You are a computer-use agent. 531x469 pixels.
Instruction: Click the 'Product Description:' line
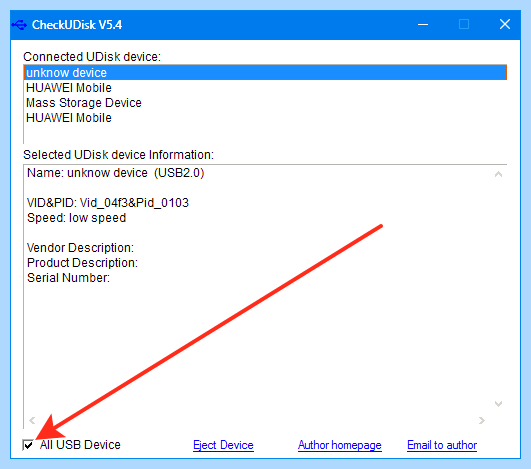coord(82,262)
